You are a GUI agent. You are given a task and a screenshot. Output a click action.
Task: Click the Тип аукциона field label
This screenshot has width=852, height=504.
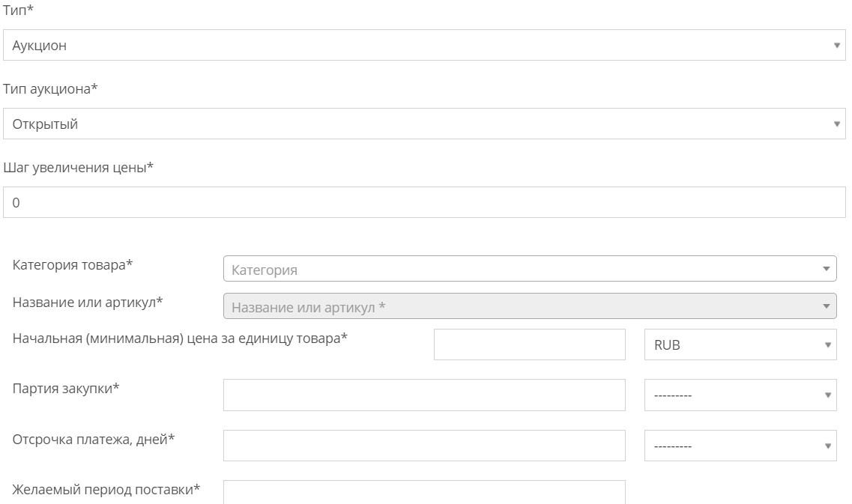[51, 89]
